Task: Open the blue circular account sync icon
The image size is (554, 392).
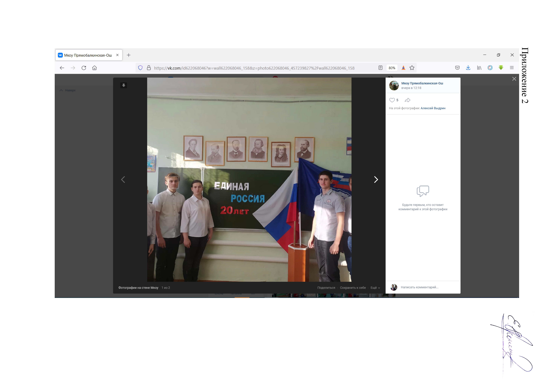Action: pos(490,68)
